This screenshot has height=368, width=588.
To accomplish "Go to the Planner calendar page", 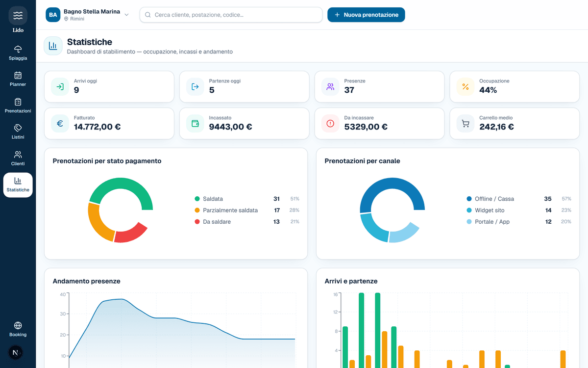I will 18,79.
